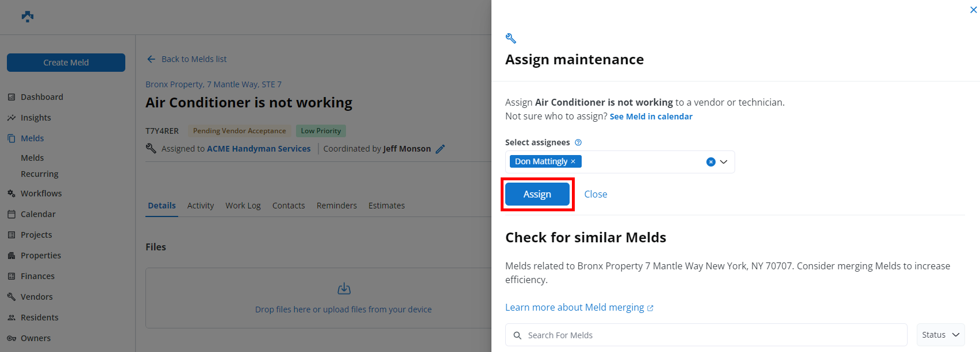Click the Property Meld logo icon
This screenshot has height=352, width=980.
28,17
